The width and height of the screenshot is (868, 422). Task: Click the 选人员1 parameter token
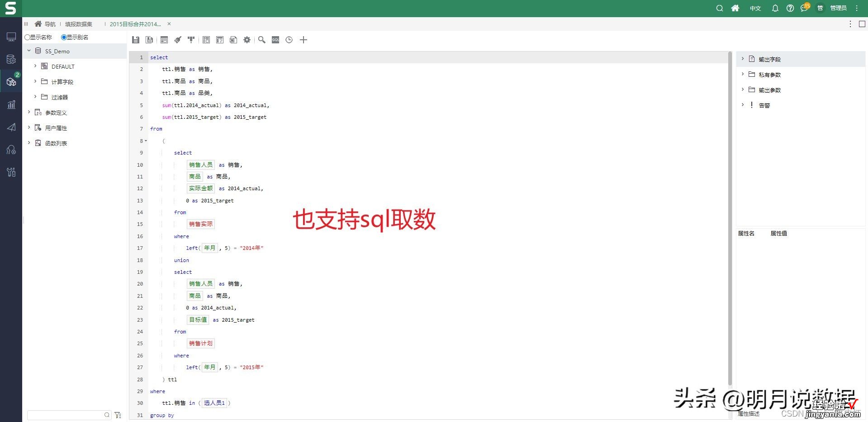[x=214, y=403]
